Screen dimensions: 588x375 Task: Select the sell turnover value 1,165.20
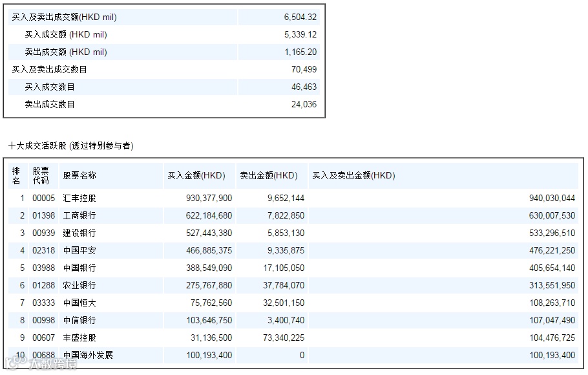pyautogui.click(x=300, y=52)
